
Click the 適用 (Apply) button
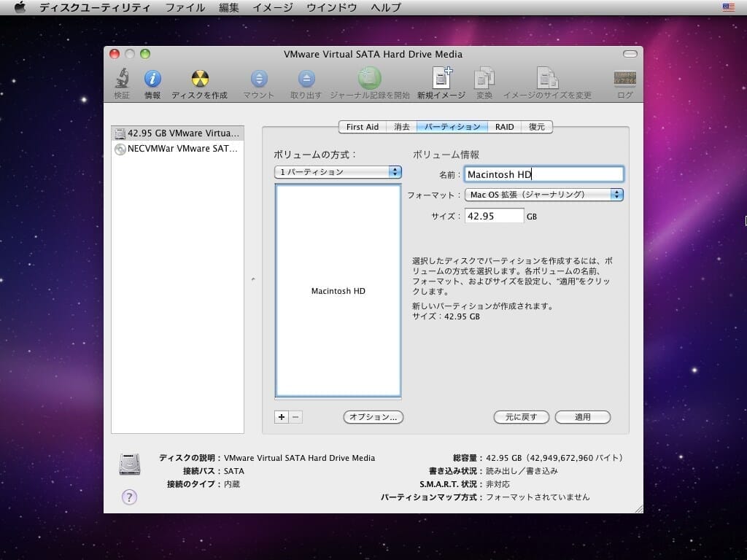pos(582,417)
